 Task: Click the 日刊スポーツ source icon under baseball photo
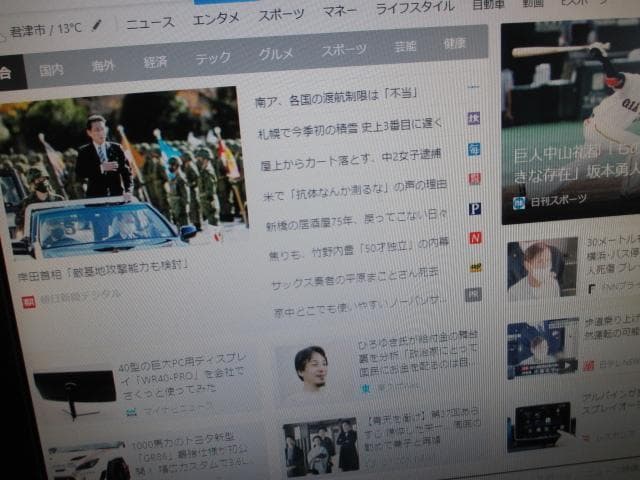(x=519, y=202)
